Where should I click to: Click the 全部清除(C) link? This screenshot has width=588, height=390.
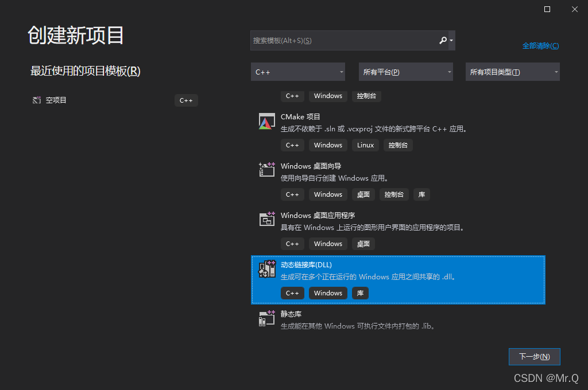click(x=540, y=45)
